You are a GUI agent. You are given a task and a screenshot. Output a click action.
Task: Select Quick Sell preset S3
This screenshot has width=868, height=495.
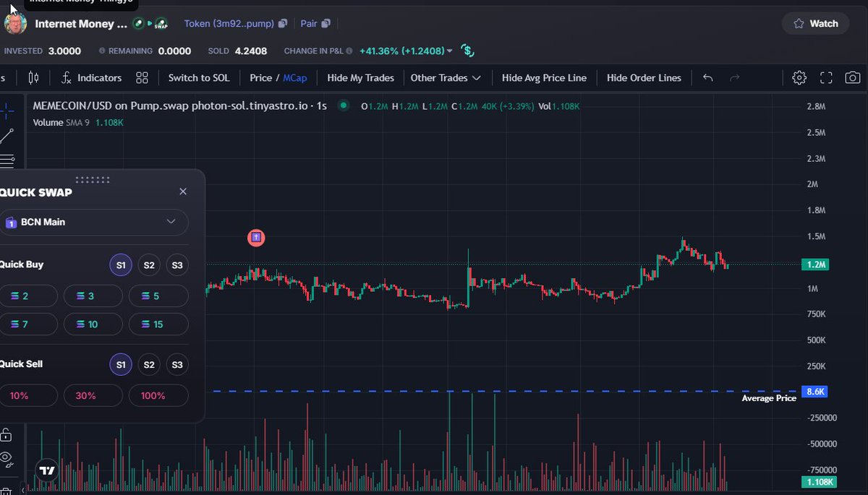click(177, 365)
